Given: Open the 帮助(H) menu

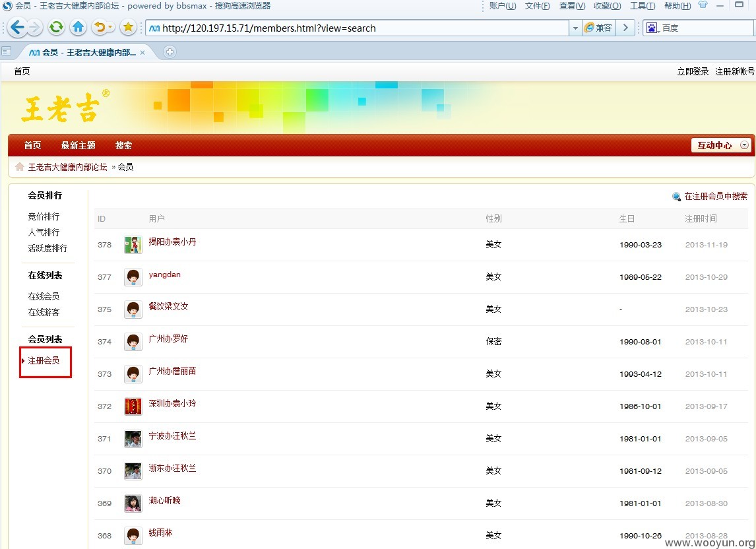Looking at the screenshot, I should (677, 6).
